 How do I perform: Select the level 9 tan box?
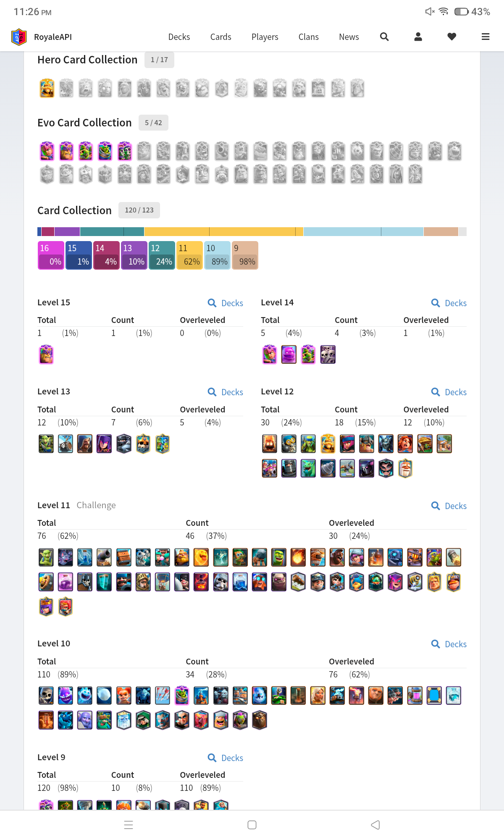click(245, 255)
